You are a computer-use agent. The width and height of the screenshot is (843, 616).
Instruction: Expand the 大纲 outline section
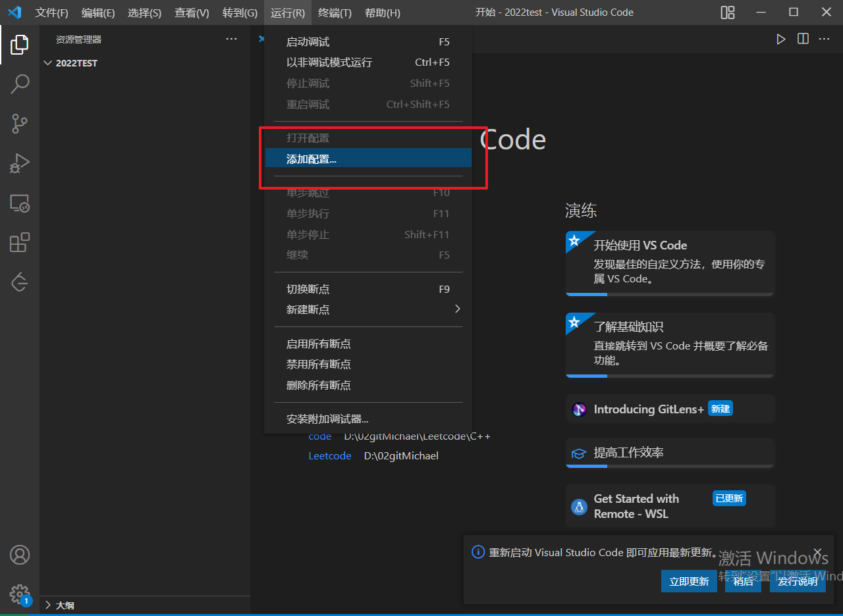tap(145, 605)
